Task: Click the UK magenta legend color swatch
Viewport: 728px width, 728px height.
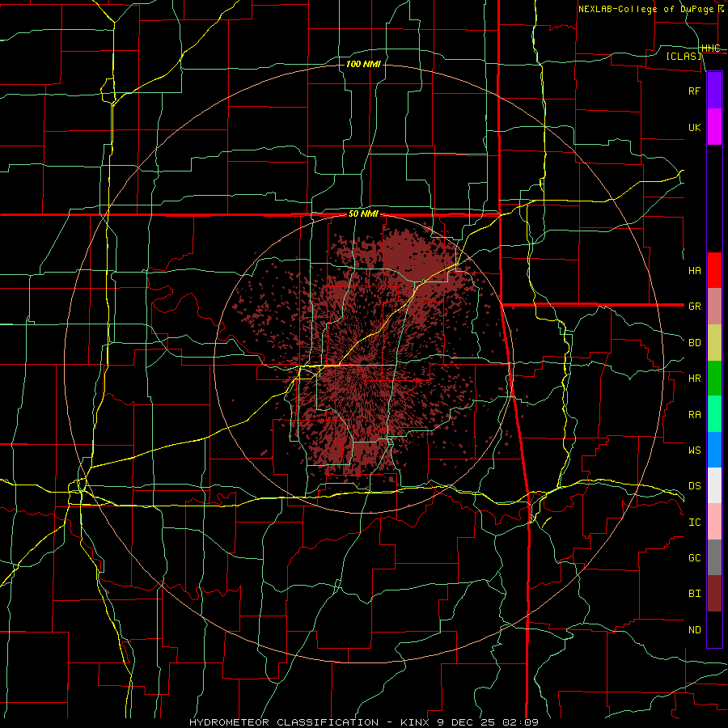Action: pyautogui.click(x=714, y=127)
